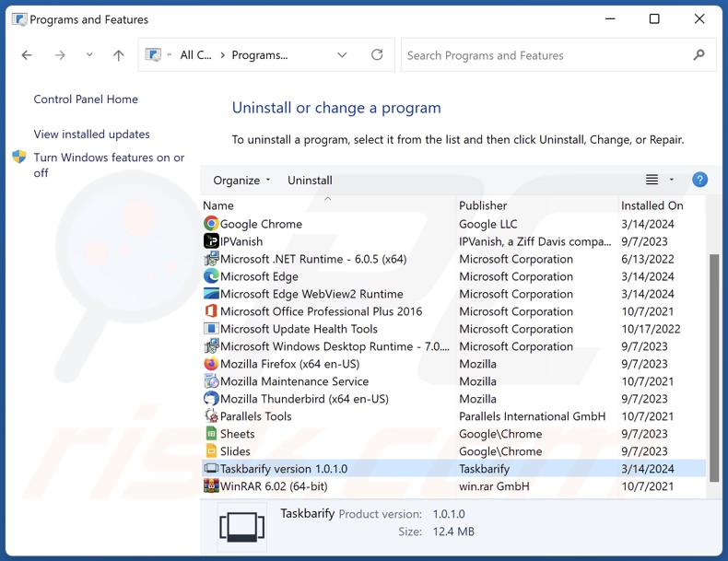Click the Google Chrome program icon

(x=211, y=224)
